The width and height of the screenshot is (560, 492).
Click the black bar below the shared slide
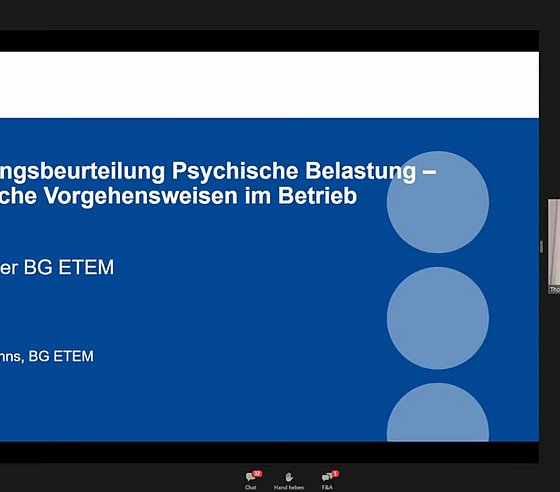click(269, 452)
